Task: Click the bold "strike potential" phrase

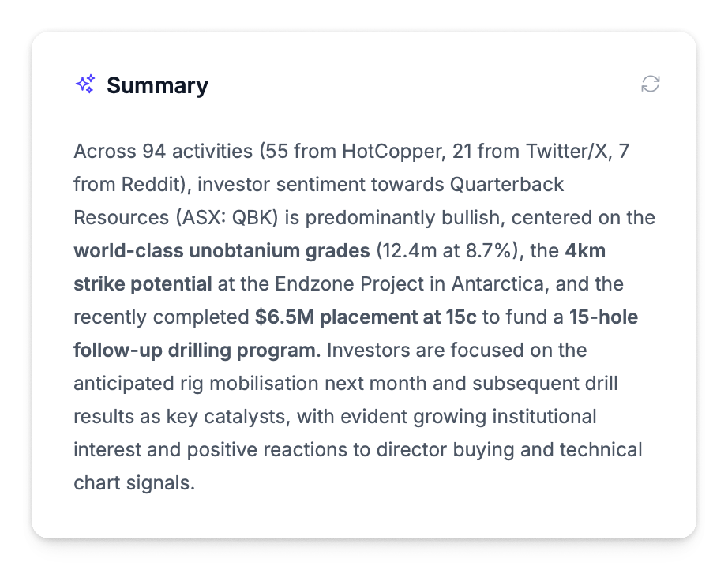Action: click(142, 283)
